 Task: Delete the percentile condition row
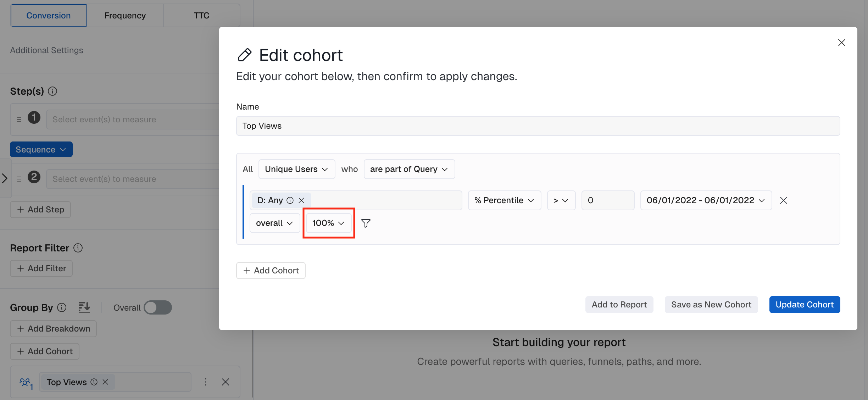click(783, 200)
